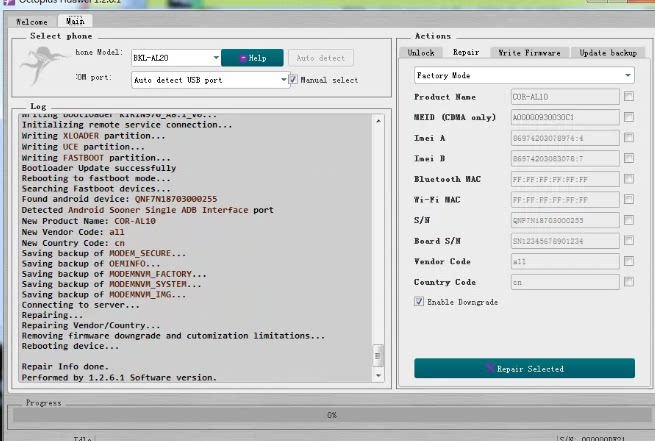Tick the Imei B checkbox
This screenshot has width=655, height=441.
[629, 158]
